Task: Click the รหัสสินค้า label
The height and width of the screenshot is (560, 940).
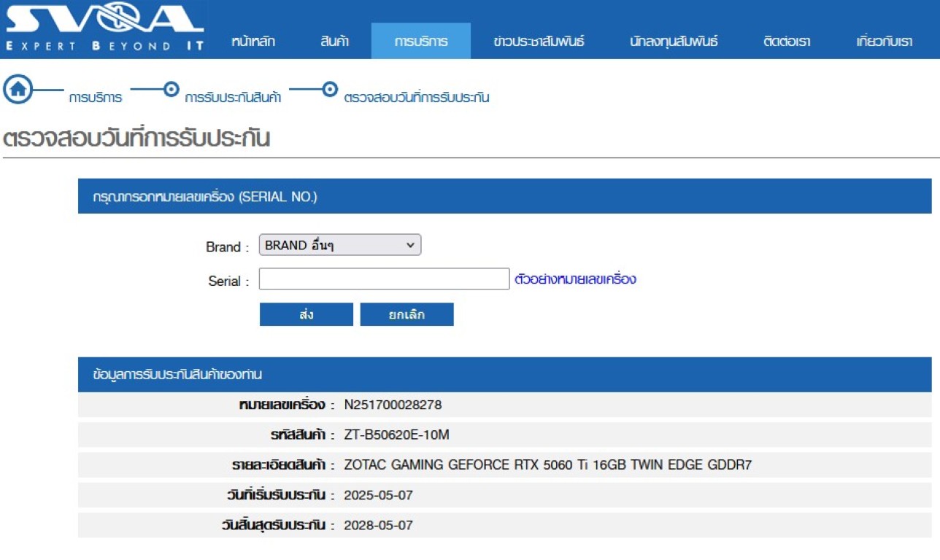Action: pyautogui.click(x=298, y=435)
